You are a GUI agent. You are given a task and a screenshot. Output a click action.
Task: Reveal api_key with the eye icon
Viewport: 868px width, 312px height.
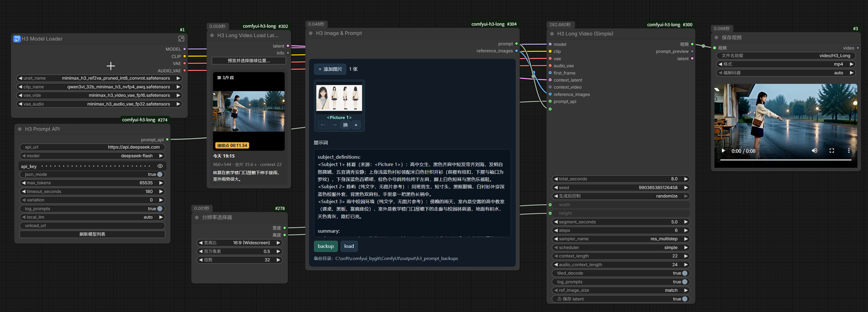point(160,166)
